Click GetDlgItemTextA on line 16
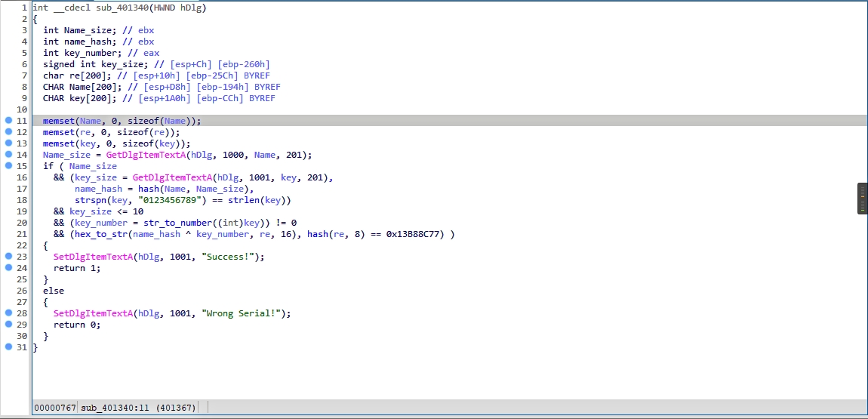 coord(173,177)
